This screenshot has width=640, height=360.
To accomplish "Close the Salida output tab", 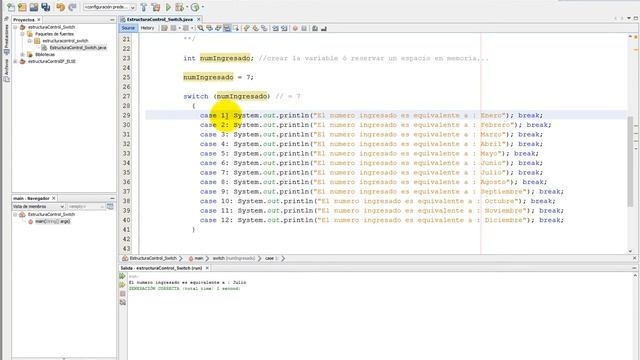I will [x=207, y=268].
